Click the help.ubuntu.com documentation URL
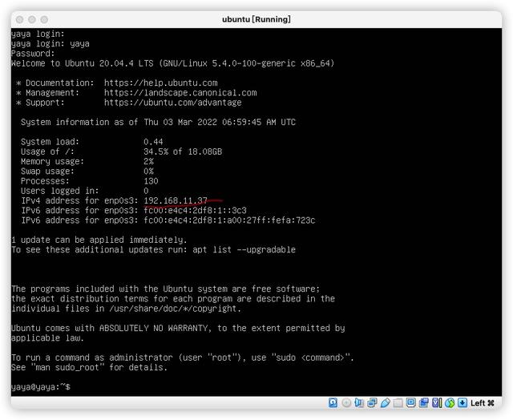513x420 pixels. [x=160, y=83]
